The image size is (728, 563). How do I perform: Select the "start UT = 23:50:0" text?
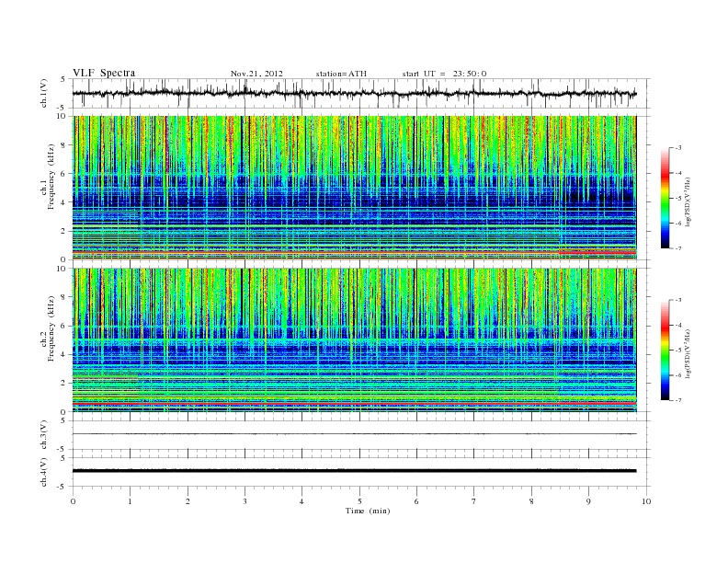tap(444, 74)
